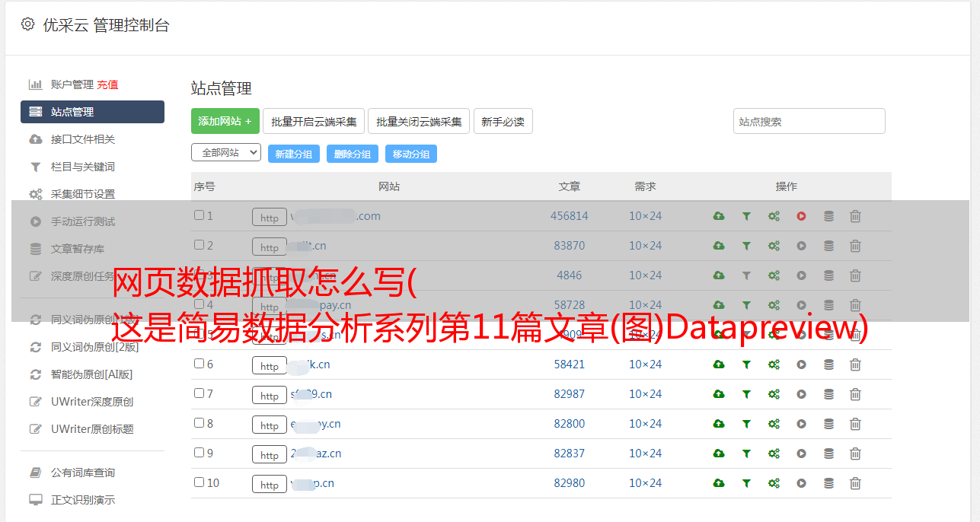Open the 全部网站 group dropdown
Viewport: 980px width, 522px height.
click(x=226, y=152)
